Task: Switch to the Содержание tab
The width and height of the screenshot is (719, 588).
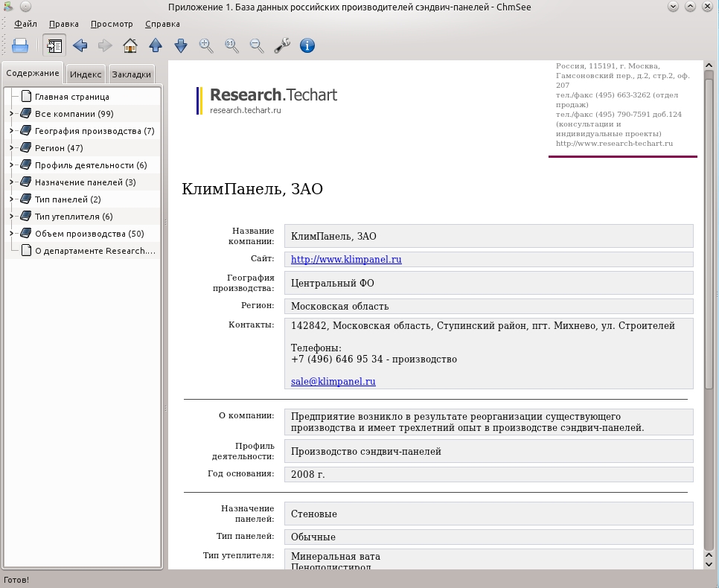Action: (33, 73)
